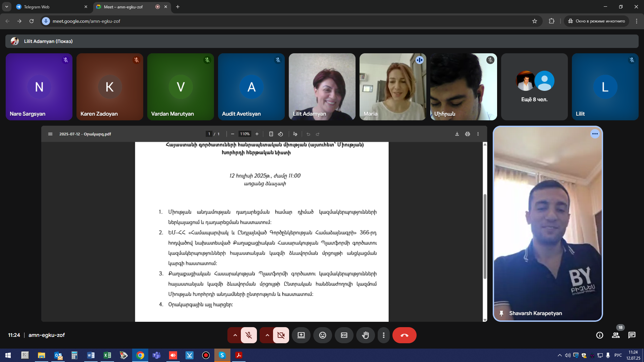This screenshot has height=362, width=644.
Task: Select Vardan Marutyan participant tile
Action: [180, 87]
